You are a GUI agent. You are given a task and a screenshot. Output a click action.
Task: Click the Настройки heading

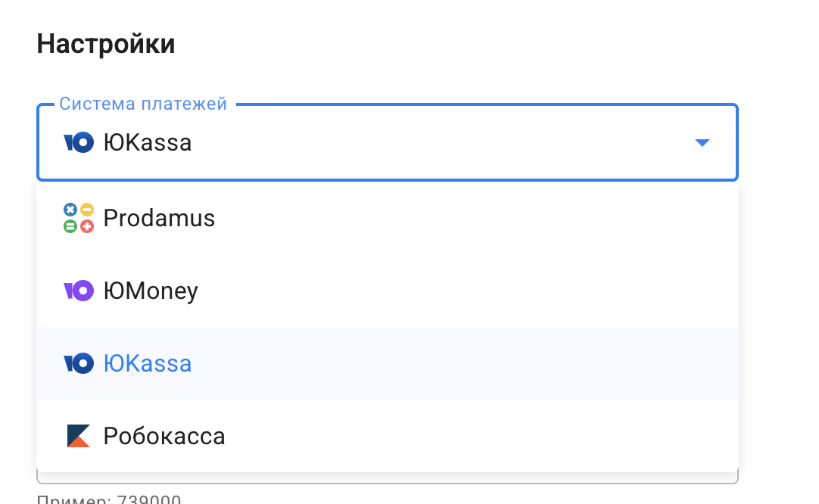pyautogui.click(x=106, y=44)
